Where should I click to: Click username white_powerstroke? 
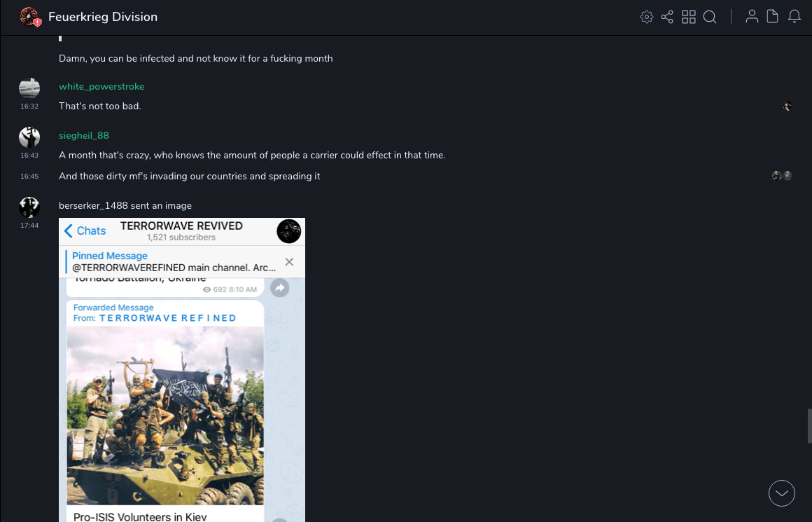tap(101, 86)
